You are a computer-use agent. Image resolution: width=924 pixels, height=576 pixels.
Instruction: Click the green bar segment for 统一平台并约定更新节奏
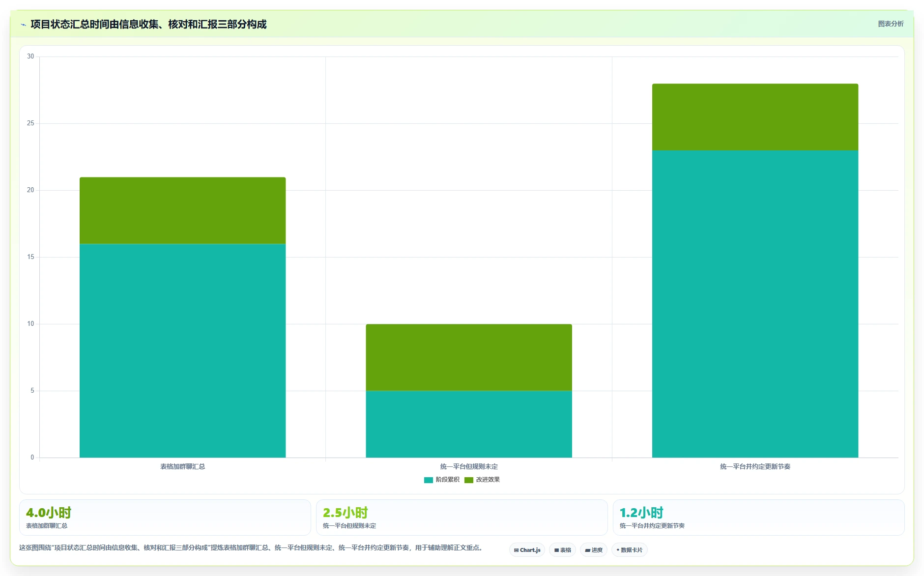[755, 117]
